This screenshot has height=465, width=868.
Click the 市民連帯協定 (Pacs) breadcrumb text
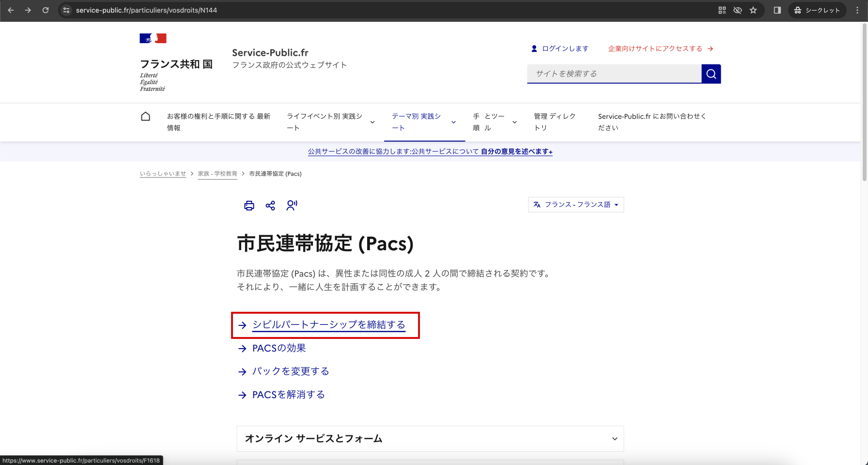point(275,174)
